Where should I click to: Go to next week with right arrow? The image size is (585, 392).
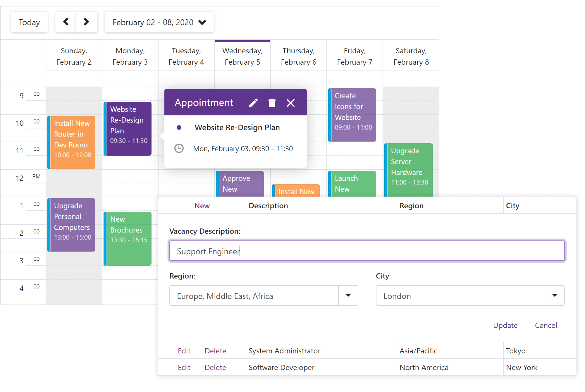coord(86,22)
